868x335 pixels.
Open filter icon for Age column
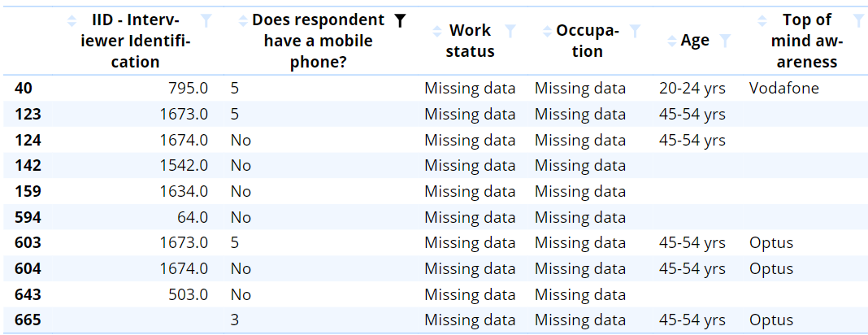click(x=725, y=41)
